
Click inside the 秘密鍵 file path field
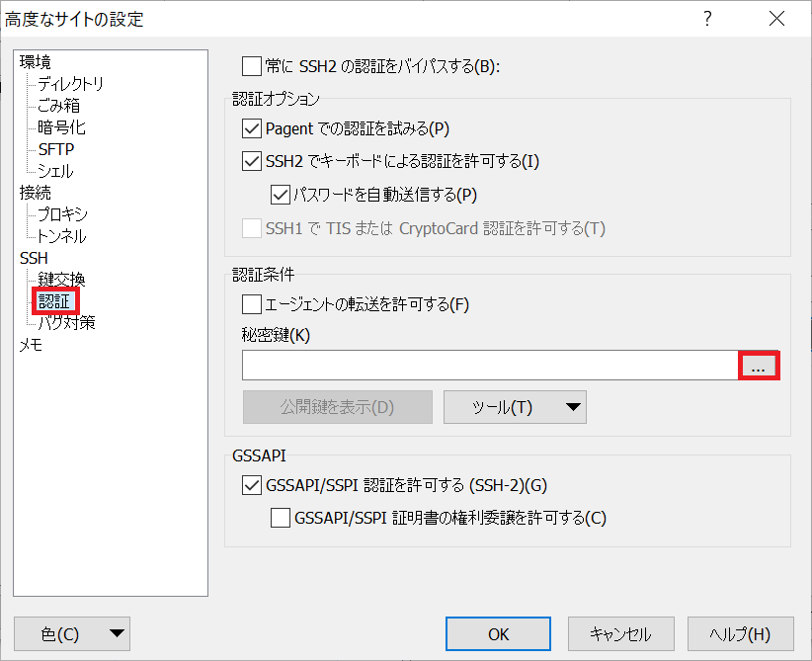pyautogui.click(x=489, y=366)
